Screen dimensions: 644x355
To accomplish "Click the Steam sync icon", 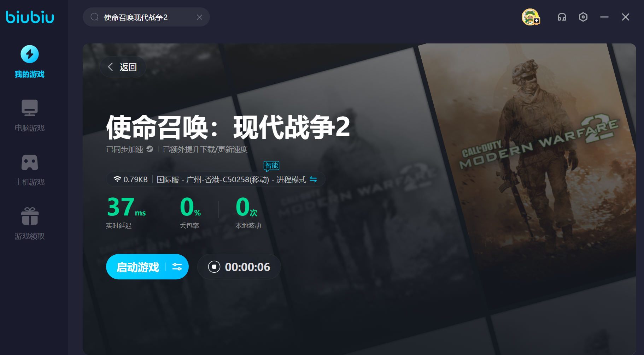I will (150, 149).
